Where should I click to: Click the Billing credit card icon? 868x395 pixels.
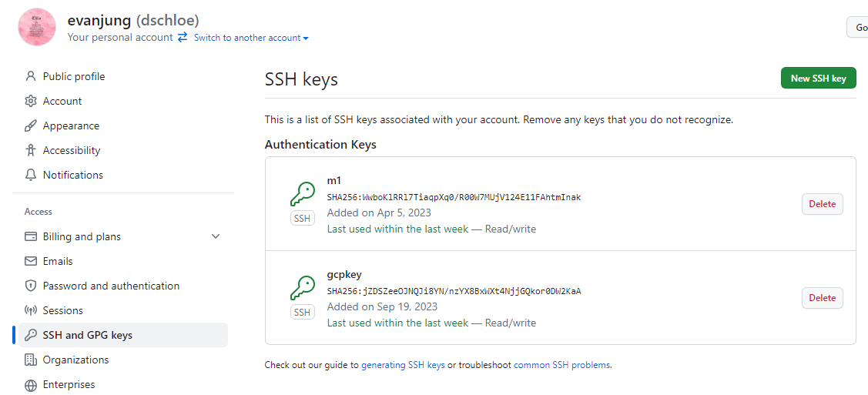tap(31, 237)
